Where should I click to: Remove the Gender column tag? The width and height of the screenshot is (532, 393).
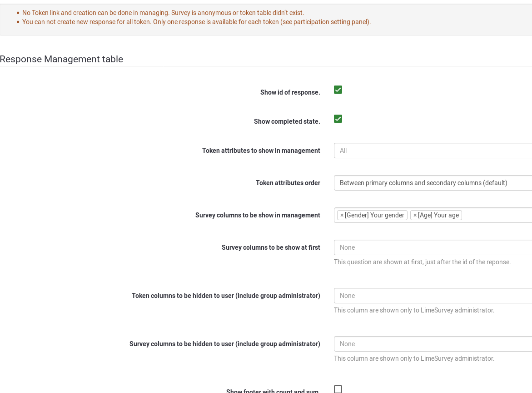pyautogui.click(x=342, y=215)
